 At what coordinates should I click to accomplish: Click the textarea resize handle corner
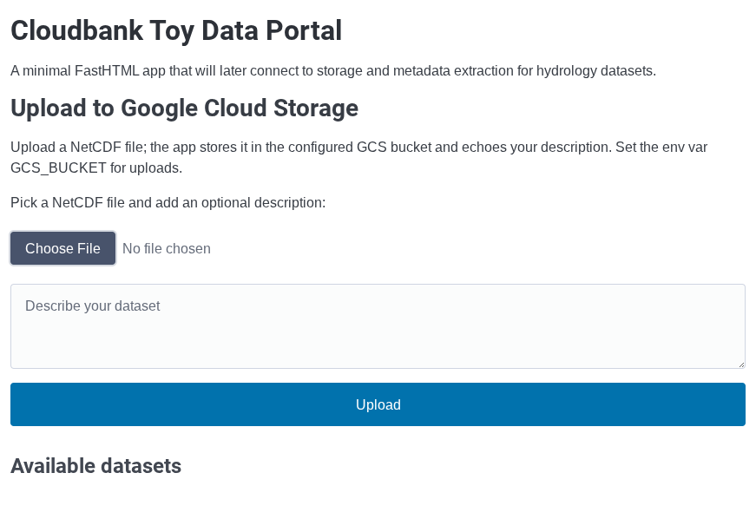click(741, 365)
